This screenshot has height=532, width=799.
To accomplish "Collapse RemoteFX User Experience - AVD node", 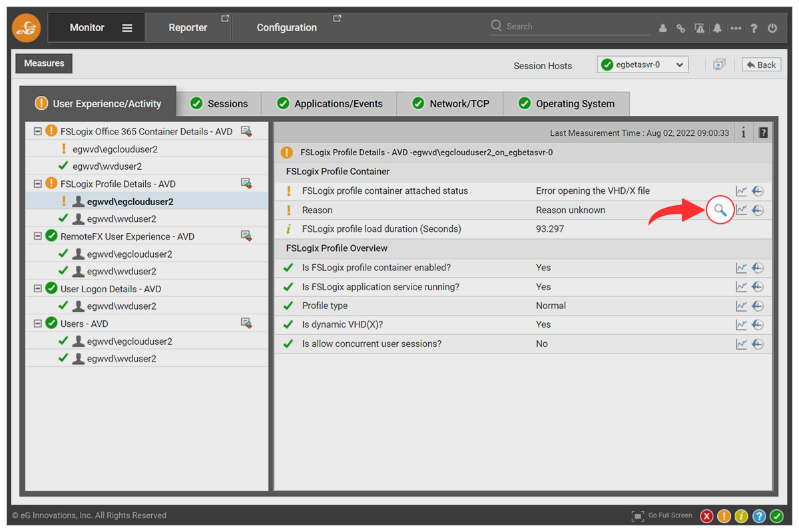I will [37, 236].
